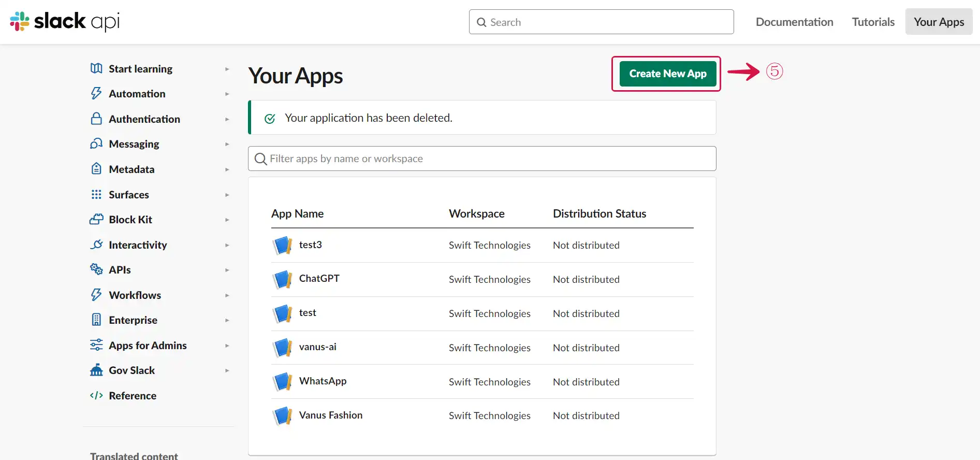The image size is (980, 460).
Task: Expand the Interactivity section arrow
Action: (227, 245)
